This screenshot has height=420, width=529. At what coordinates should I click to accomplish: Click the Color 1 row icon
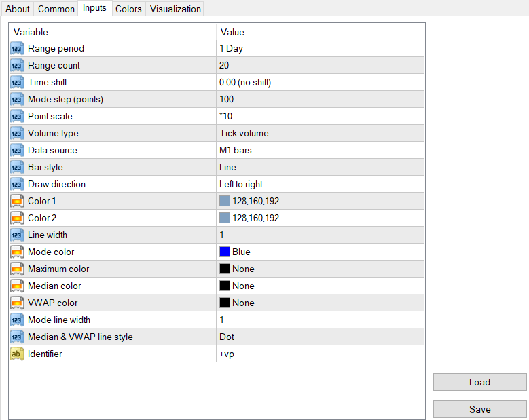pos(17,202)
